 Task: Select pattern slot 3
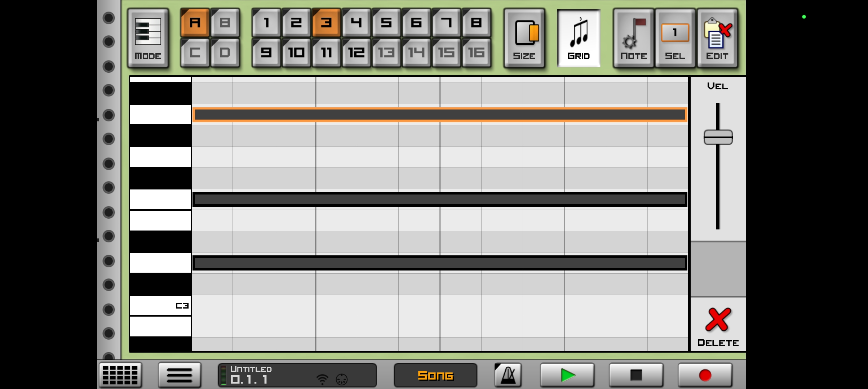coord(326,23)
